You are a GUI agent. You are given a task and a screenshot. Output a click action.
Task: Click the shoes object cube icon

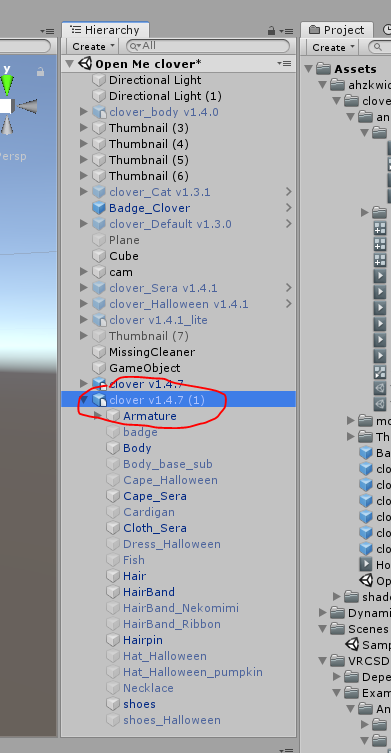tap(113, 704)
